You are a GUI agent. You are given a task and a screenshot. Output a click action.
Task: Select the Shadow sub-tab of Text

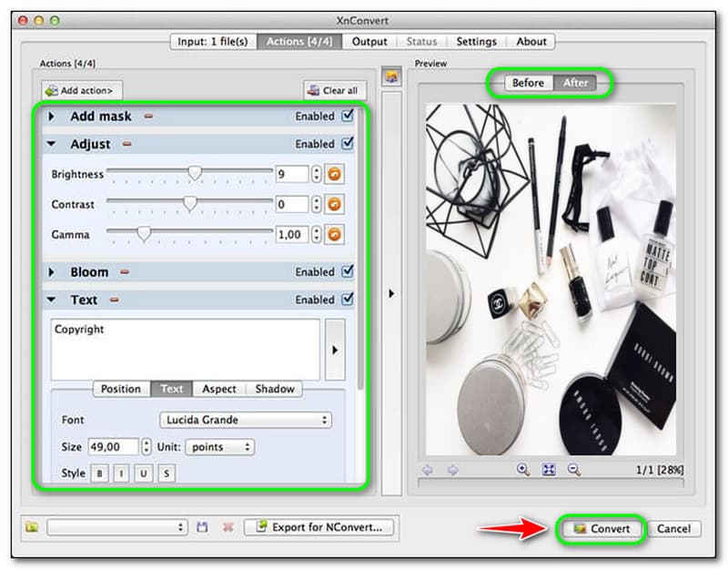coord(275,389)
